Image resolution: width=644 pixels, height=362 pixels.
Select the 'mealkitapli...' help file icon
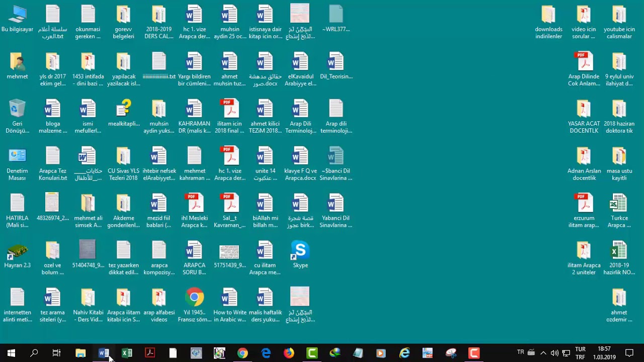(x=124, y=114)
